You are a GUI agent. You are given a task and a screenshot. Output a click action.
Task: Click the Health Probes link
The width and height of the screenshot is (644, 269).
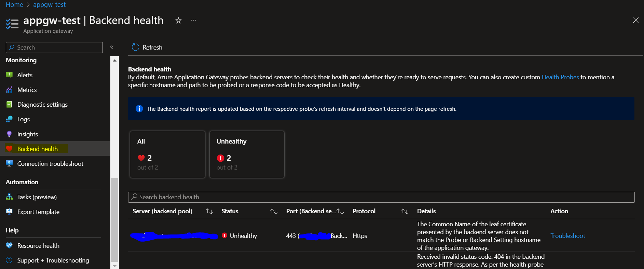click(560, 77)
